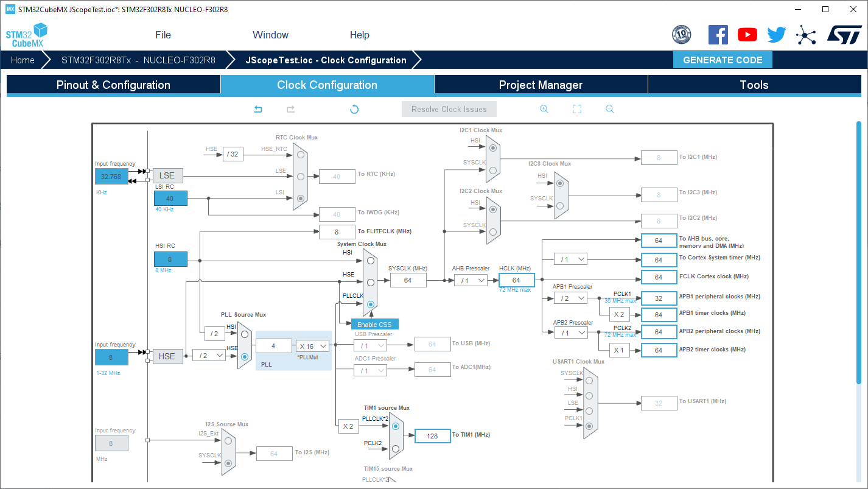Click the APB1 peripheral clocks value field
The height and width of the screenshot is (489, 868).
pos(659,298)
